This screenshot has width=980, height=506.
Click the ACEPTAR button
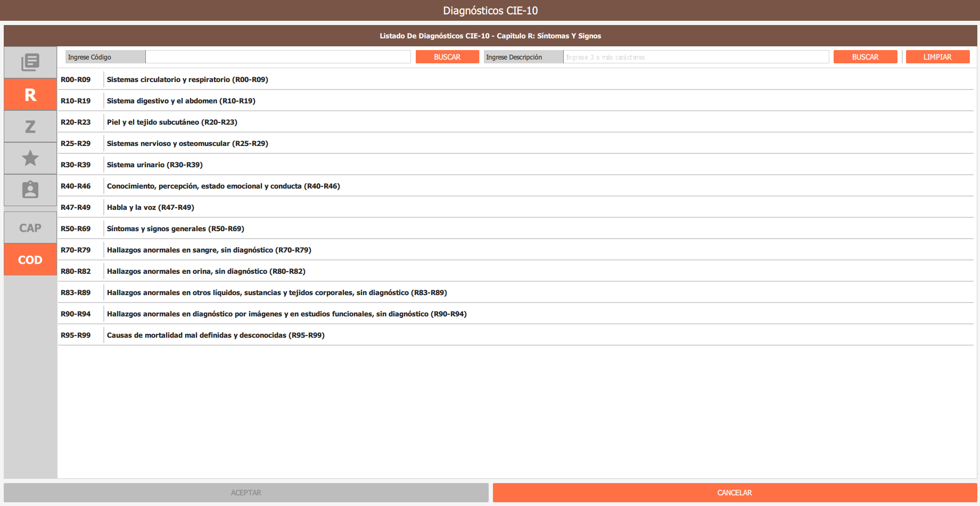pyautogui.click(x=246, y=493)
